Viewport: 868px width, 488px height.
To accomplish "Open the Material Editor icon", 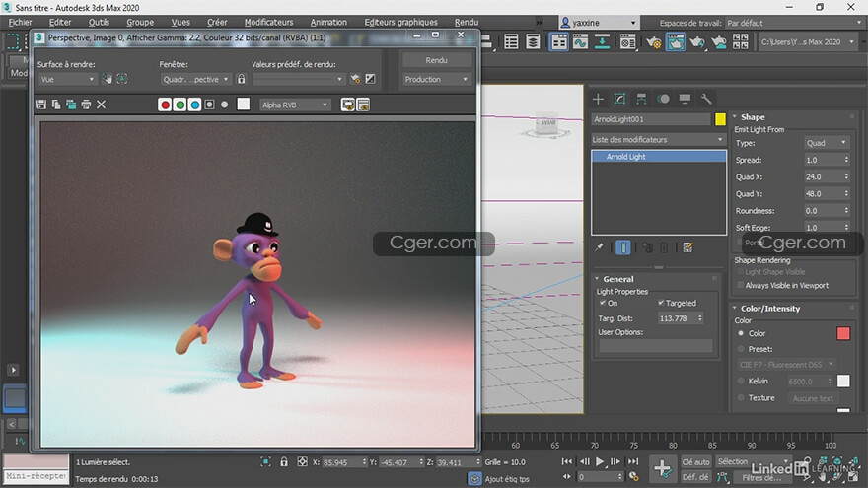I will (x=627, y=42).
